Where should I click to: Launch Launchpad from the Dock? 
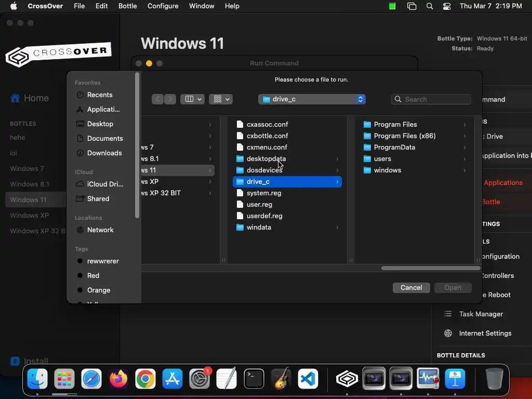click(x=64, y=379)
